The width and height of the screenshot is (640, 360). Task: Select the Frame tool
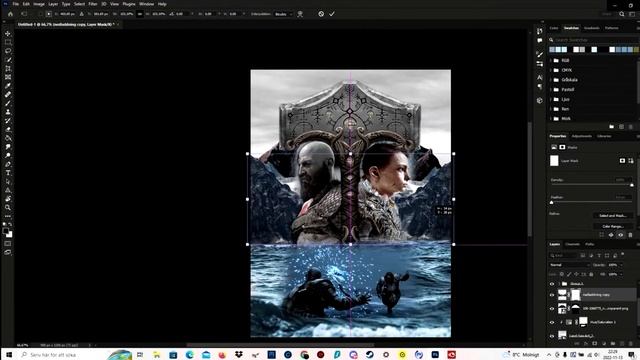[x=8, y=77]
